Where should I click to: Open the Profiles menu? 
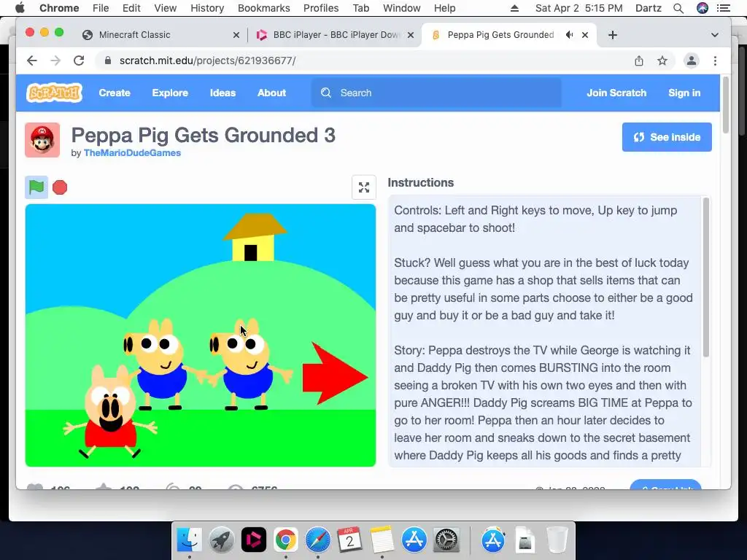[321, 8]
